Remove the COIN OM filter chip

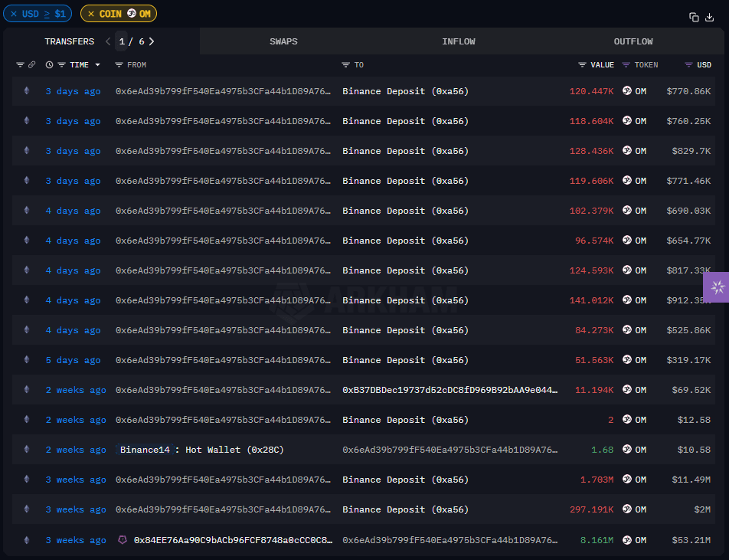coord(90,14)
